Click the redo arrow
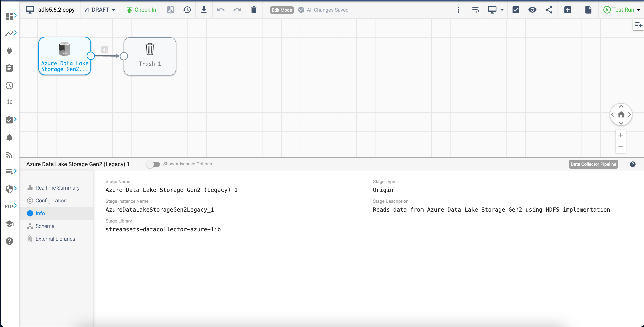This screenshot has height=327, width=644. tap(237, 10)
